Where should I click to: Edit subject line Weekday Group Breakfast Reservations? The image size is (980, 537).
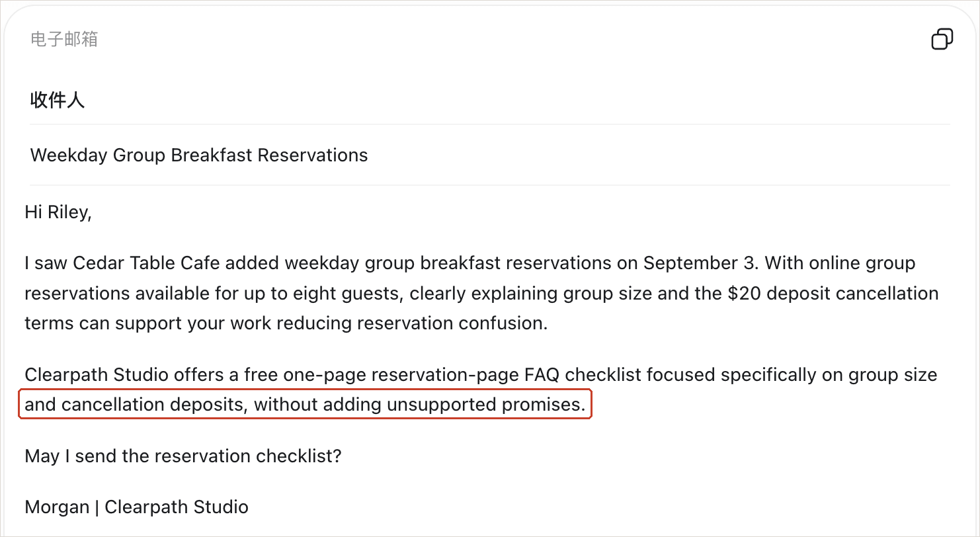(x=199, y=155)
